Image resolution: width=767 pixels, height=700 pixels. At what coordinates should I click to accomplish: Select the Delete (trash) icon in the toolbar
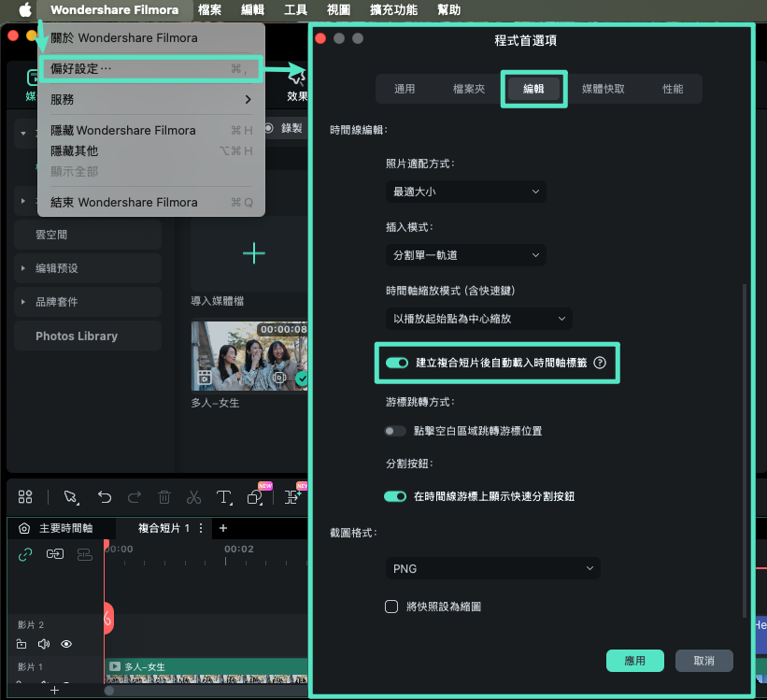click(164, 496)
